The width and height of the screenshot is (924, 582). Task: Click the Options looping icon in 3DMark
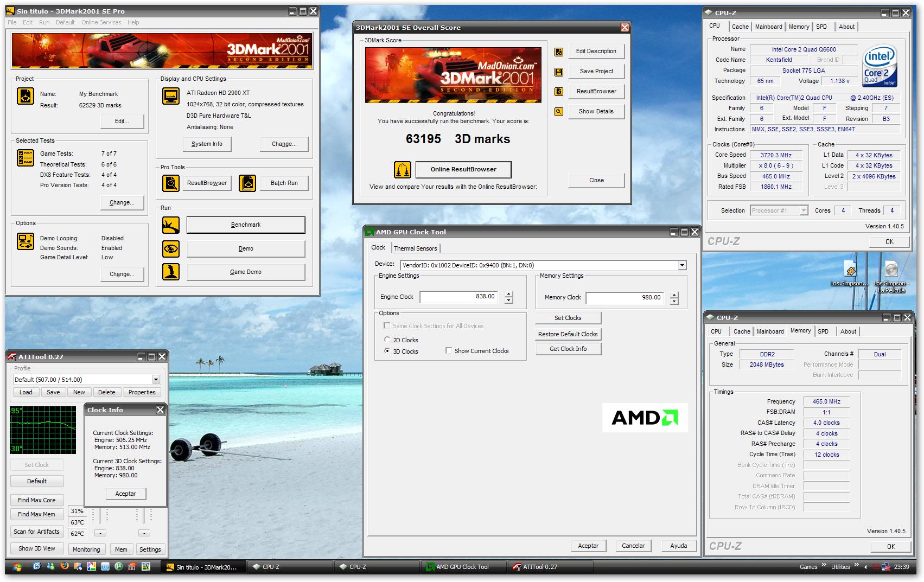tap(26, 241)
